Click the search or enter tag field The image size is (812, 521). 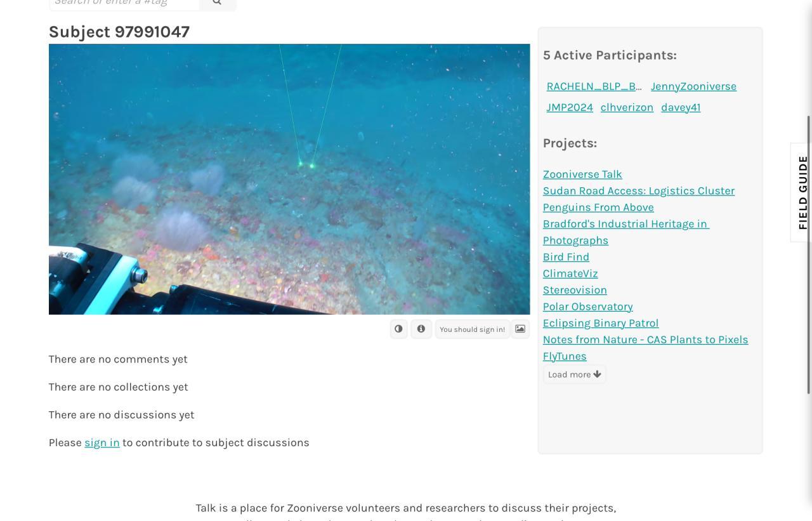tap(124, 3)
